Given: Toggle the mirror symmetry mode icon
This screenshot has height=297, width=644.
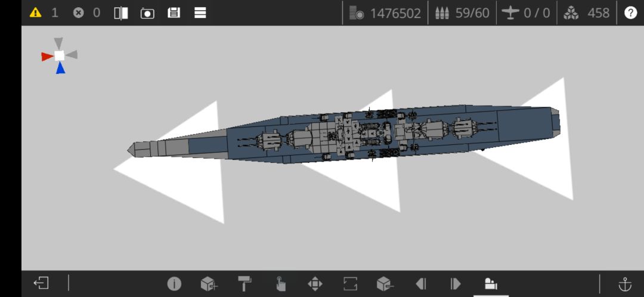Looking at the screenshot, I should tap(120, 13).
